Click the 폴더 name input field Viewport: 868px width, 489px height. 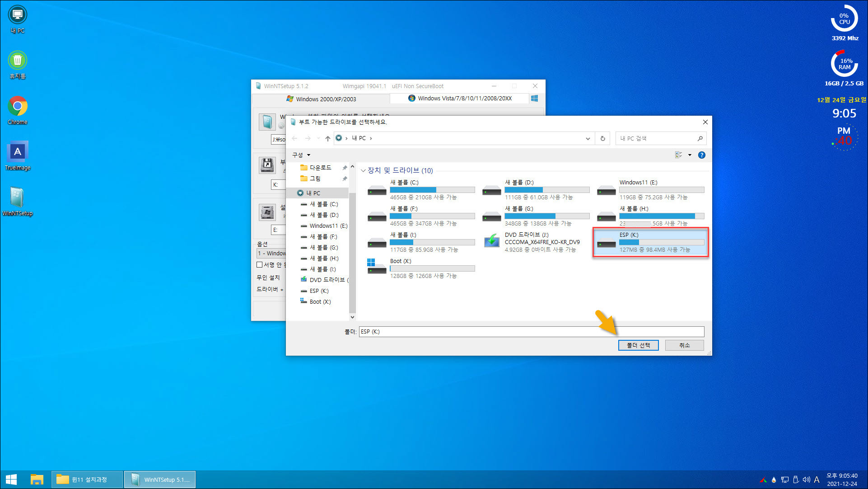coord(531,332)
